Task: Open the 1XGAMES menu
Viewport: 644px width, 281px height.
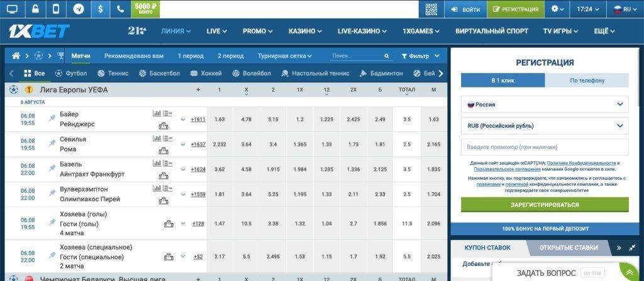Action: (421, 31)
